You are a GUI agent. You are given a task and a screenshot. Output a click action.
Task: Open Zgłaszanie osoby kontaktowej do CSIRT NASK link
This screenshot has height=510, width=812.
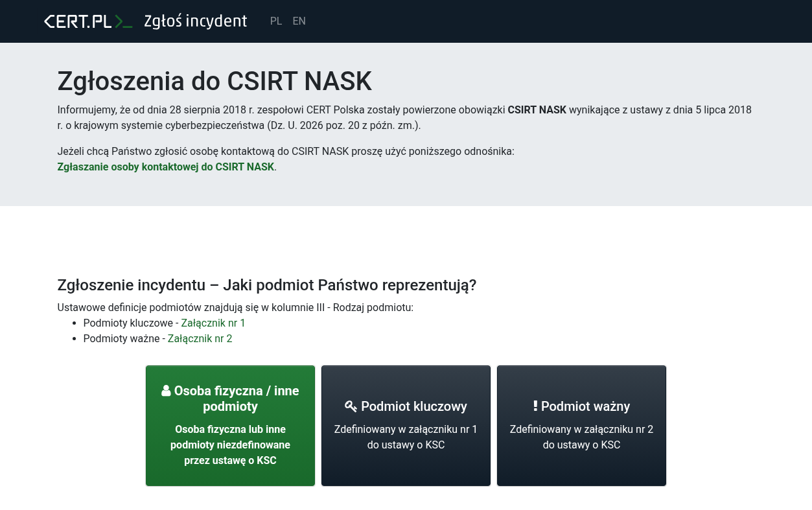pos(166,167)
